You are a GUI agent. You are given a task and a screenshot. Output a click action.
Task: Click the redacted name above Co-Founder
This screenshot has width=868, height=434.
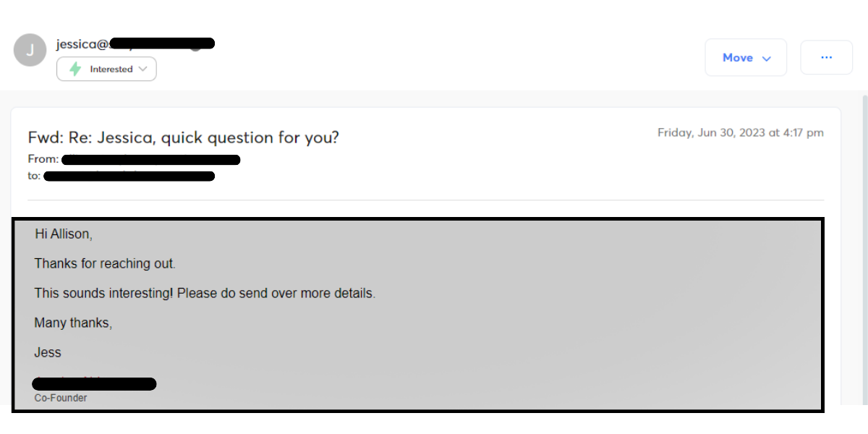pyautogui.click(x=94, y=383)
